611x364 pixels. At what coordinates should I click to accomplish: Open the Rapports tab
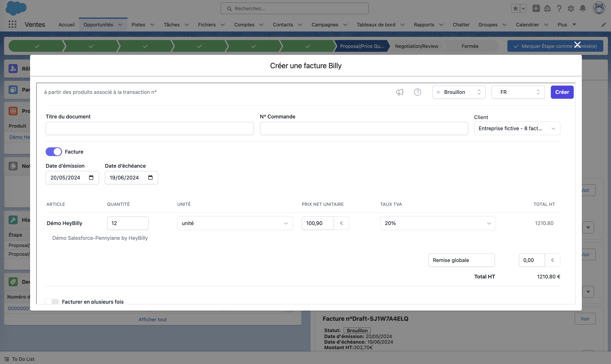(424, 25)
